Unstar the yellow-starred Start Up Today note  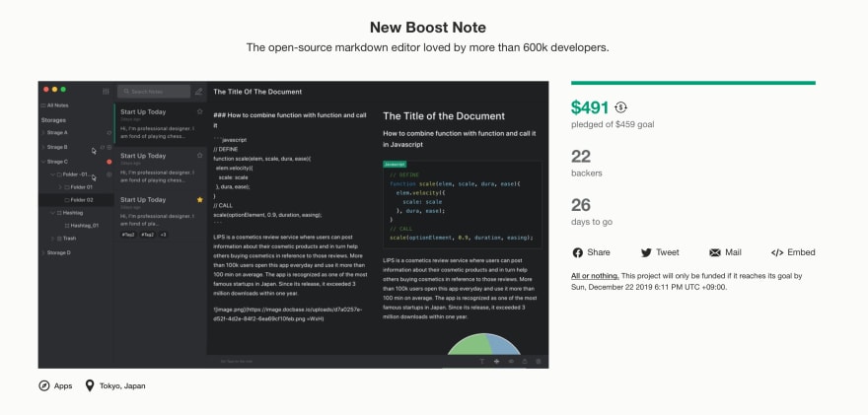click(200, 200)
